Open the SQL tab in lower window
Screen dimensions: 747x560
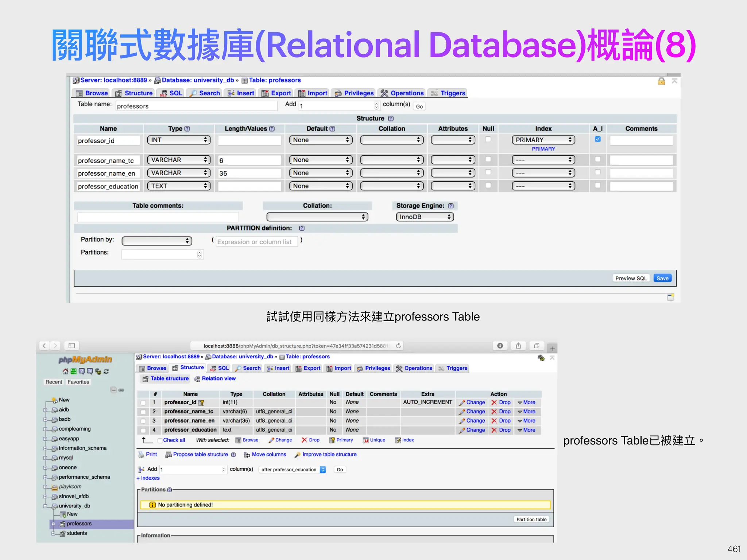(220, 368)
